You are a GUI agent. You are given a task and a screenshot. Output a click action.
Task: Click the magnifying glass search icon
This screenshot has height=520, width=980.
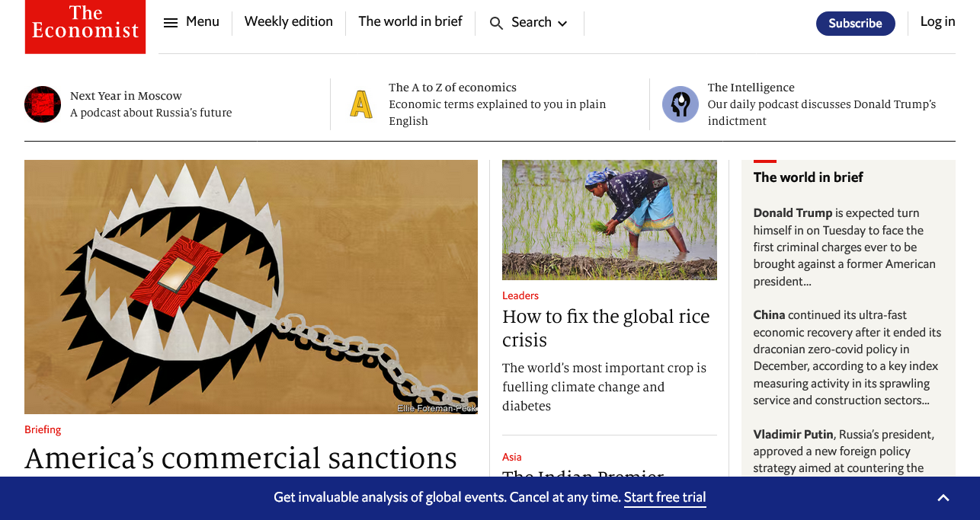(496, 24)
